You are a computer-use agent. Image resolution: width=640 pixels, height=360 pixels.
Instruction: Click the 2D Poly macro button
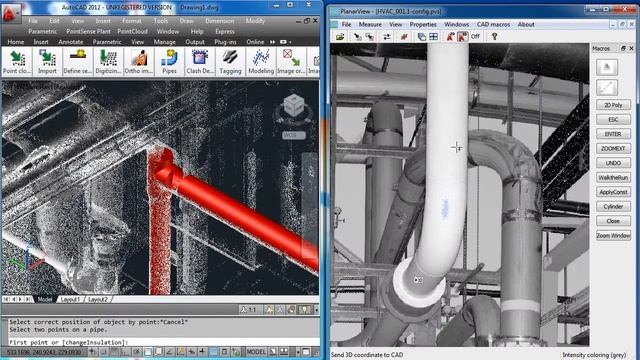(x=613, y=105)
